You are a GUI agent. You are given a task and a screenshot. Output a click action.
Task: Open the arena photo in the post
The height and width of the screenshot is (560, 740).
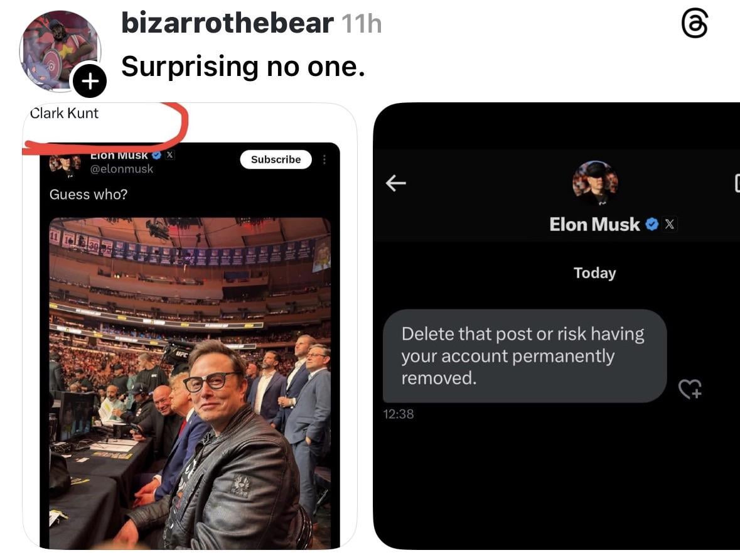click(x=190, y=383)
